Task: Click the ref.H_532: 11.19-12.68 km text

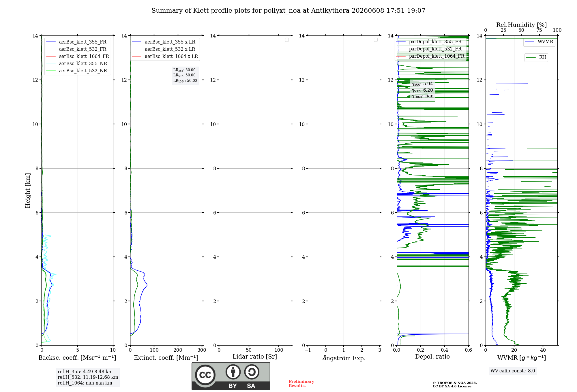Action: 88,377
